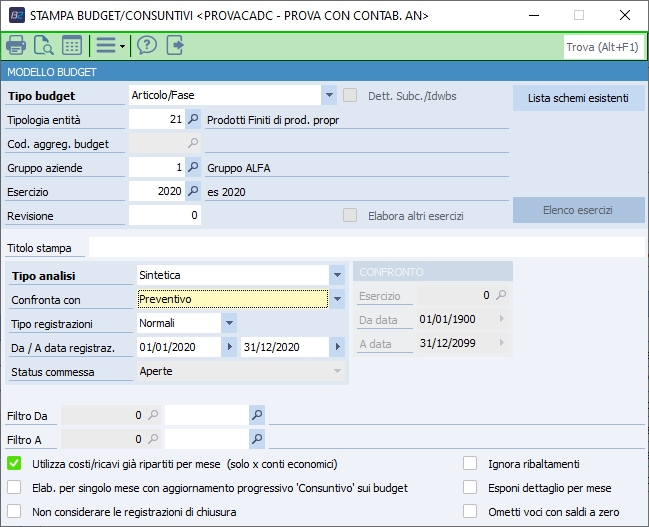
Task: Open print preview with the magnifier page icon
Action: (44, 45)
